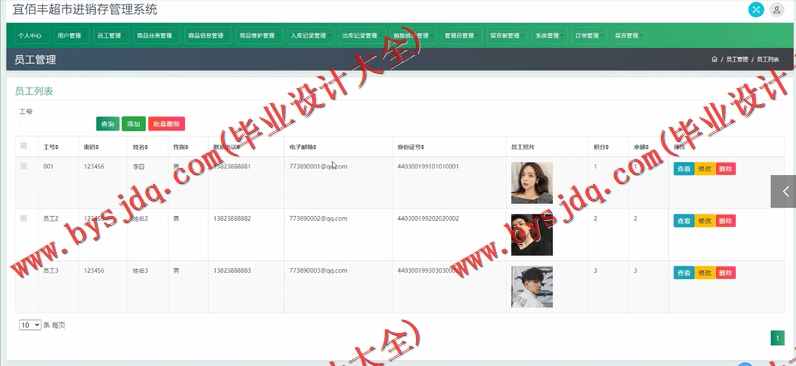
Task: Open employee 001's photo thumbnail
Action: (x=532, y=183)
